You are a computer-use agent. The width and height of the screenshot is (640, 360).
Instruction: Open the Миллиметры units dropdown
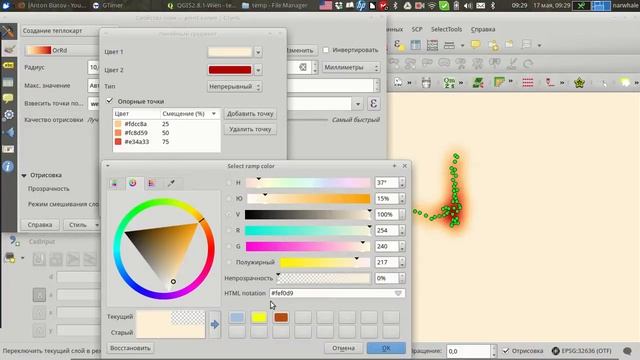(x=351, y=67)
